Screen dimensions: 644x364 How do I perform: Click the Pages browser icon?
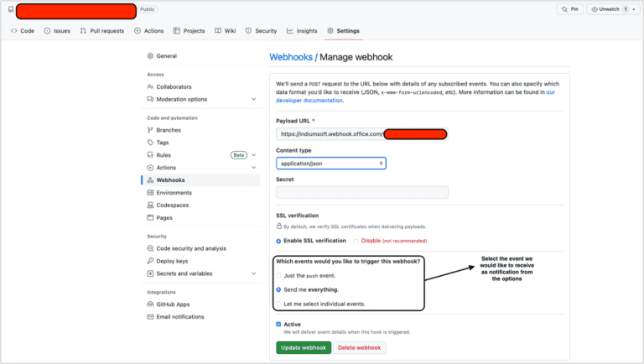point(150,218)
